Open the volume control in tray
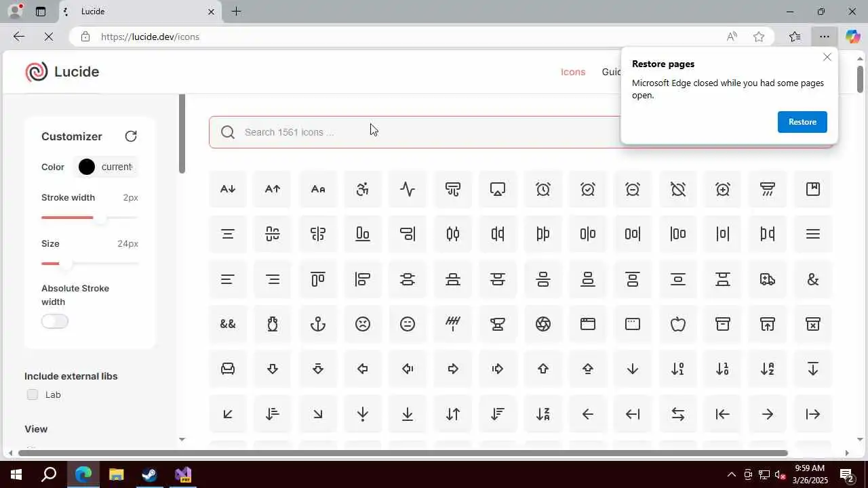Viewport: 868px width, 488px height. 780,474
